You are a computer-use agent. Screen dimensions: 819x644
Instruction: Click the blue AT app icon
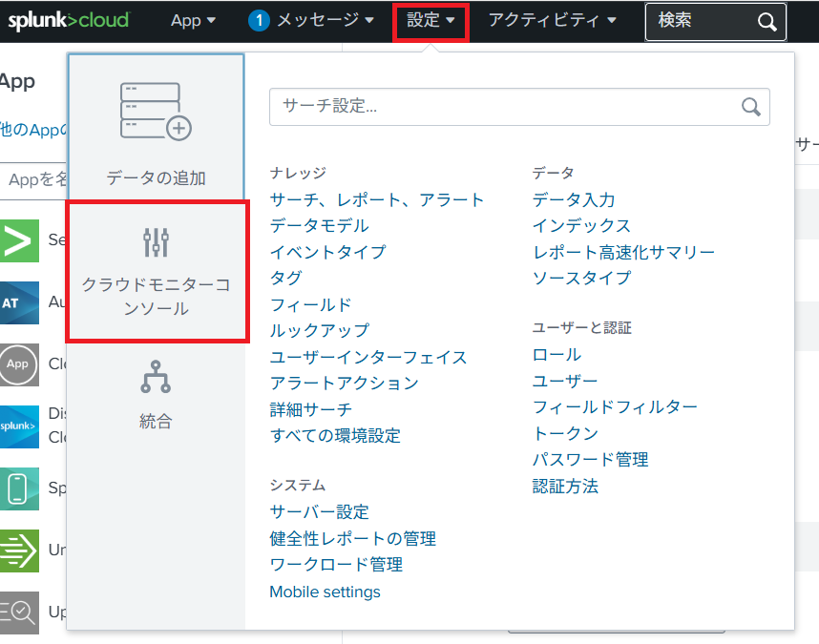[19, 302]
